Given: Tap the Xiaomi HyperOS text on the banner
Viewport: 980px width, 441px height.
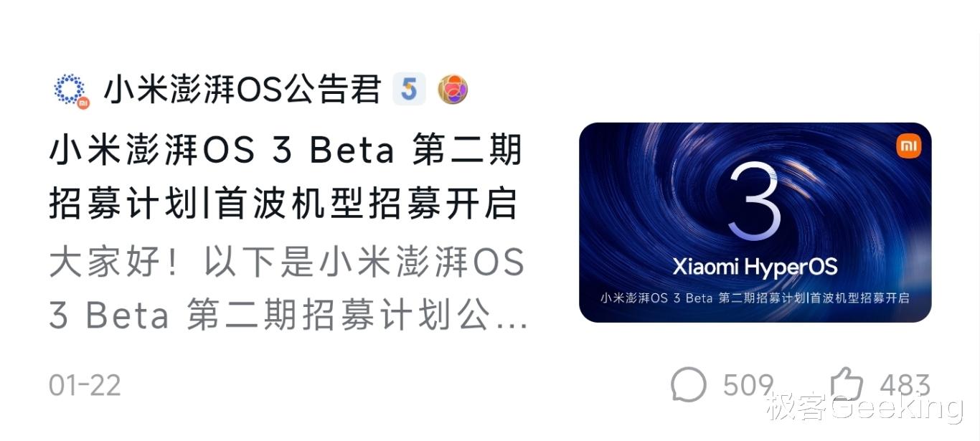Looking at the screenshot, I should coord(755,267).
